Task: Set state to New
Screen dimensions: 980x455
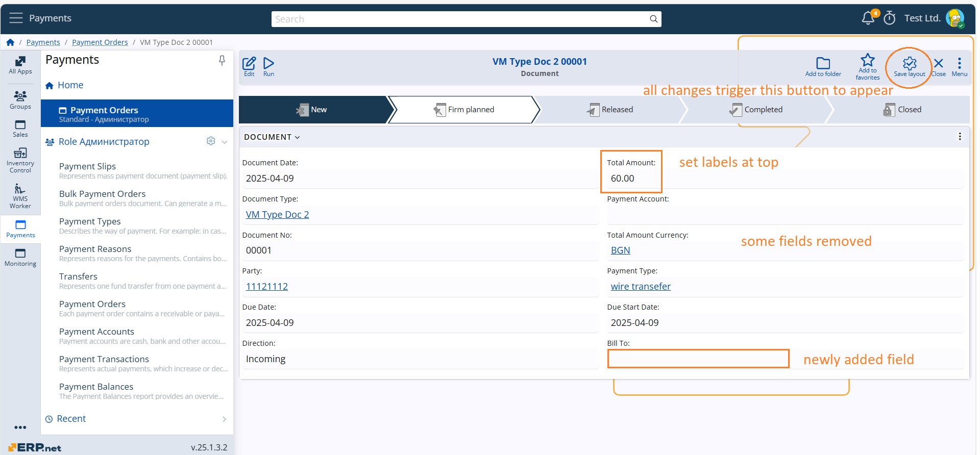Action: coord(312,110)
